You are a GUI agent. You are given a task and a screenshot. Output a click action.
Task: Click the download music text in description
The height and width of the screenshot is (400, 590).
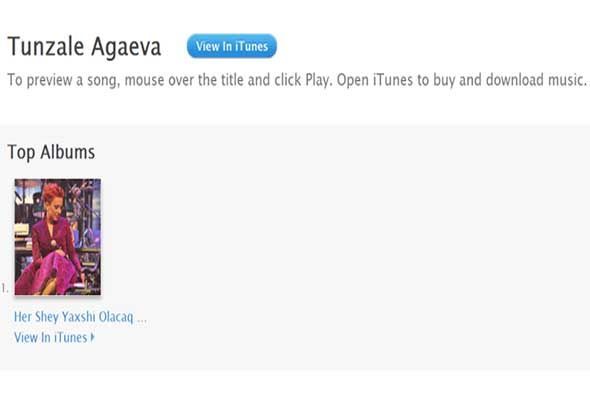(536, 80)
